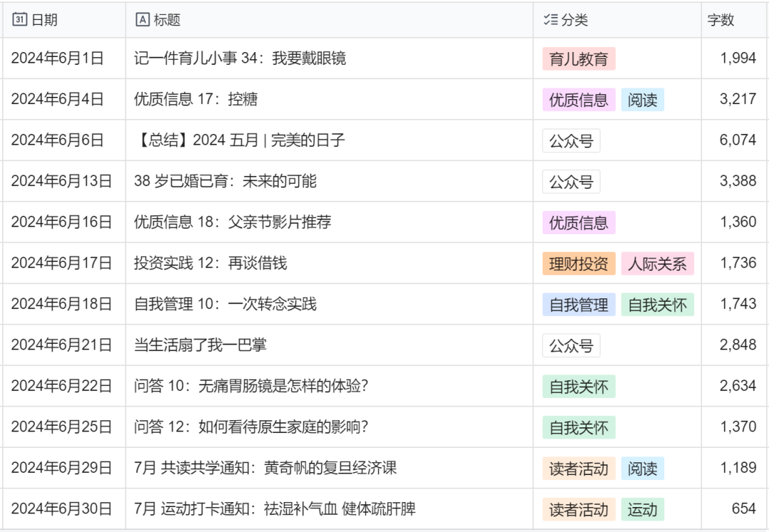Viewport: 769px width, 532px height.
Task: Open the entry 当生活扇了我一巴掌
Action: click(x=200, y=345)
